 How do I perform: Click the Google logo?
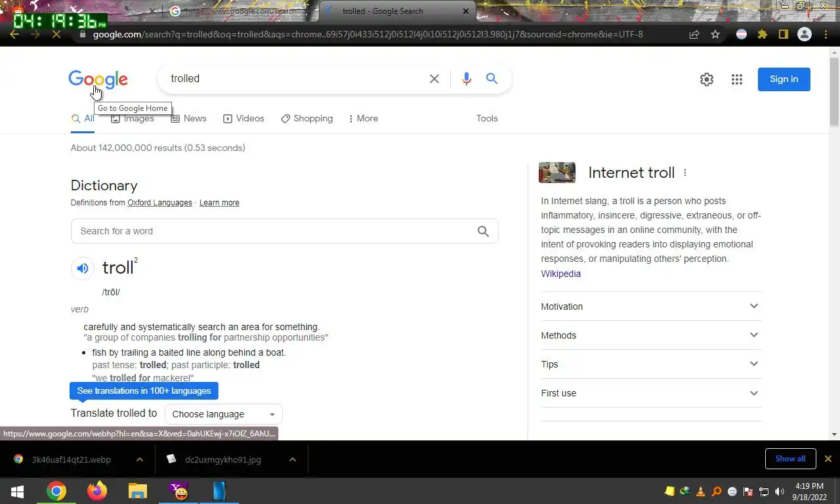pos(98,79)
